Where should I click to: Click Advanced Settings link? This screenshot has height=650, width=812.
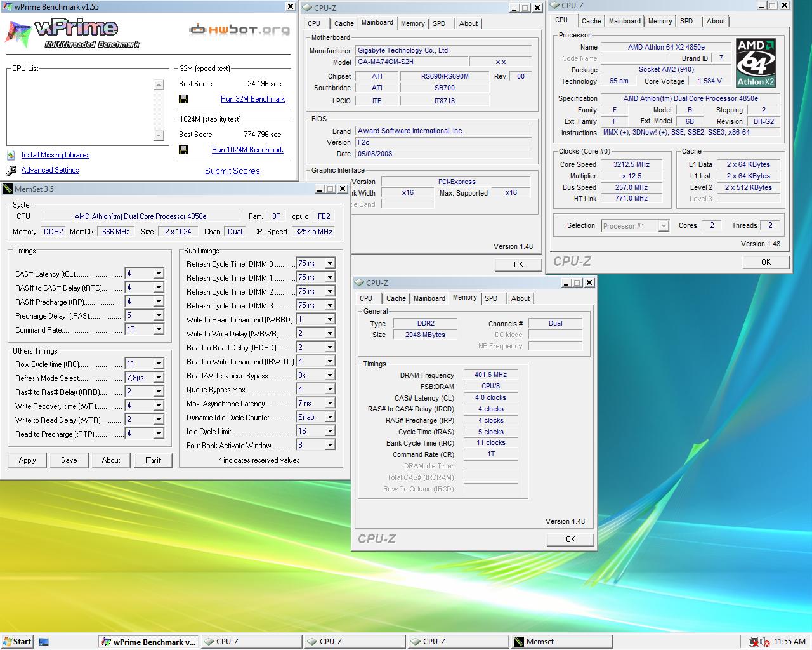point(50,170)
